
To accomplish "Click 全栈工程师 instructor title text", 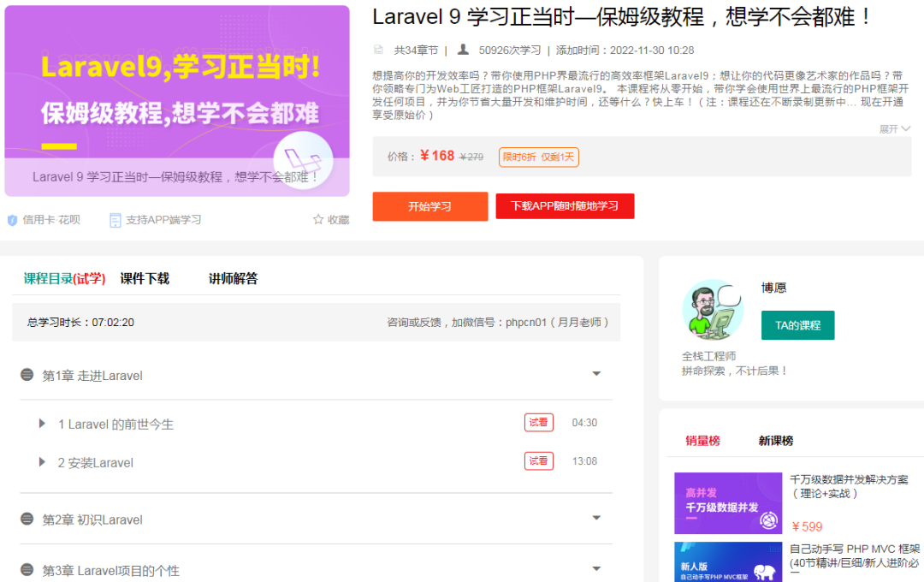I will click(709, 356).
